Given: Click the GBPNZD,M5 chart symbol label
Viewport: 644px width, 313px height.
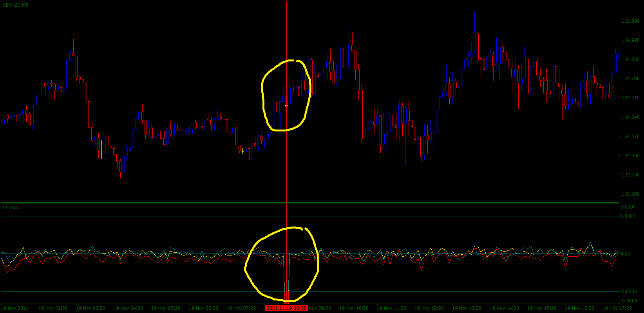Looking at the screenshot, I should pos(15,5).
